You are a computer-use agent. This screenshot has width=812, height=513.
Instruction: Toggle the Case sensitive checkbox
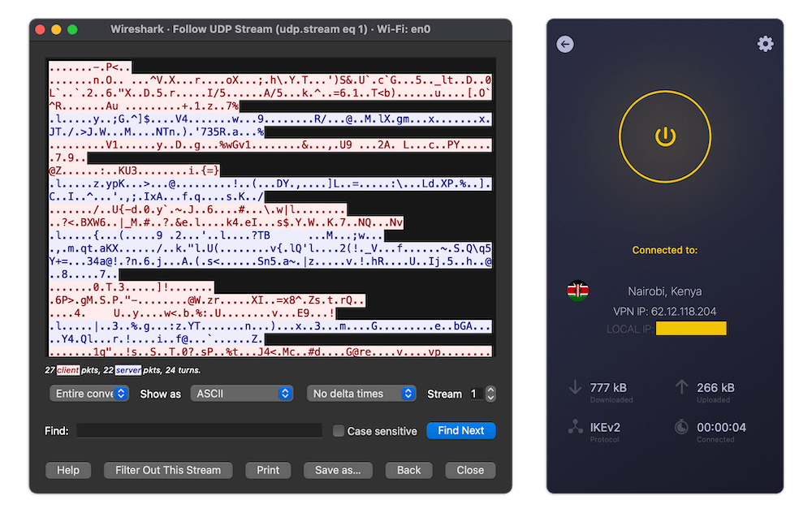pos(338,431)
